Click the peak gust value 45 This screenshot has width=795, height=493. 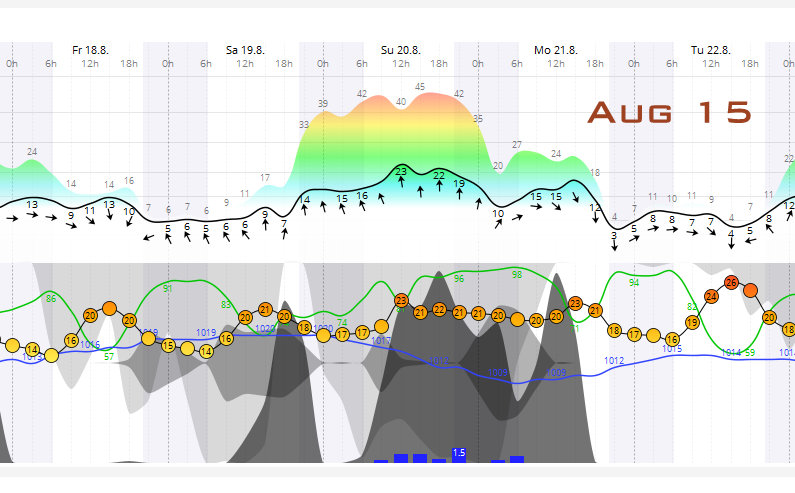(x=420, y=86)
